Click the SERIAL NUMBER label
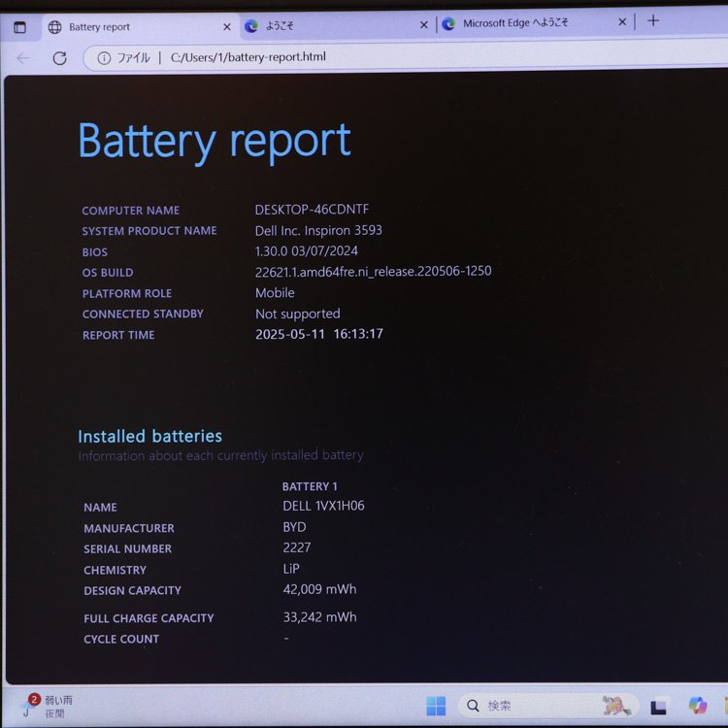This screenshot has height=728, width=728. point(128,548)
